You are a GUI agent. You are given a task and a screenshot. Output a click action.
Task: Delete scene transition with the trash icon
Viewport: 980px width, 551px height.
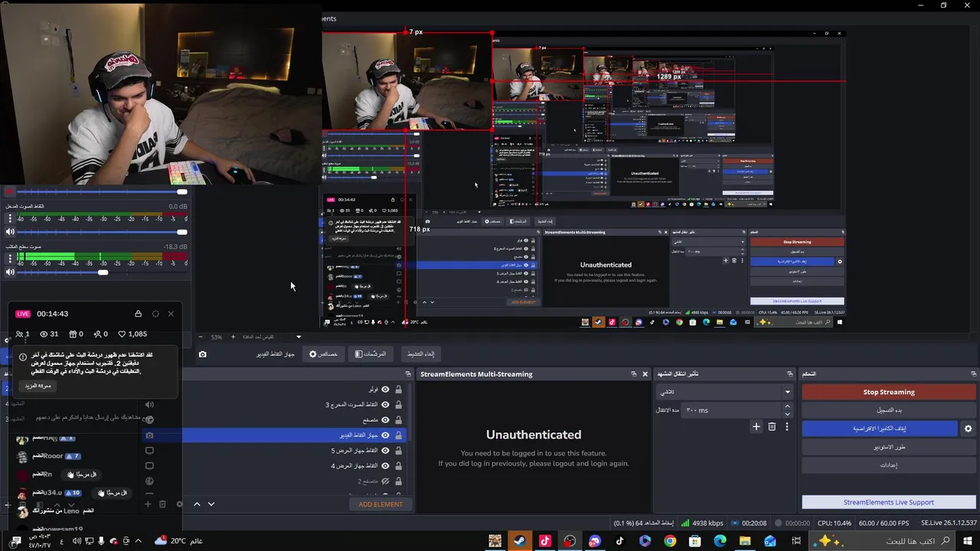point(772,427)
